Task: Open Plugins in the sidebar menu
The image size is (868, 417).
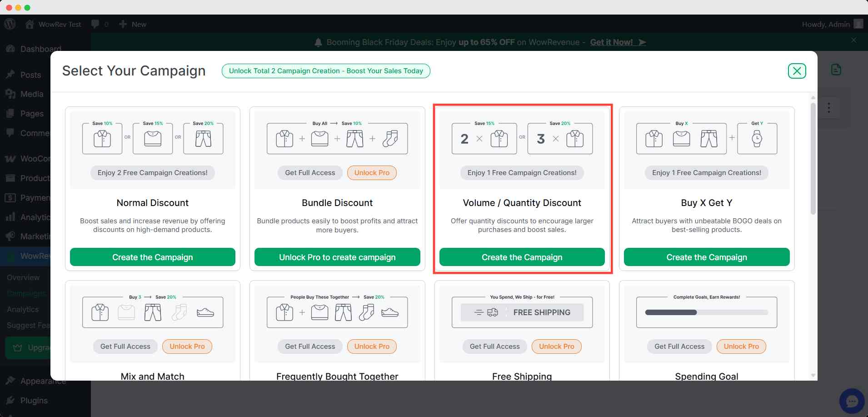Action: pyautogui.click(x=34, y=401)
